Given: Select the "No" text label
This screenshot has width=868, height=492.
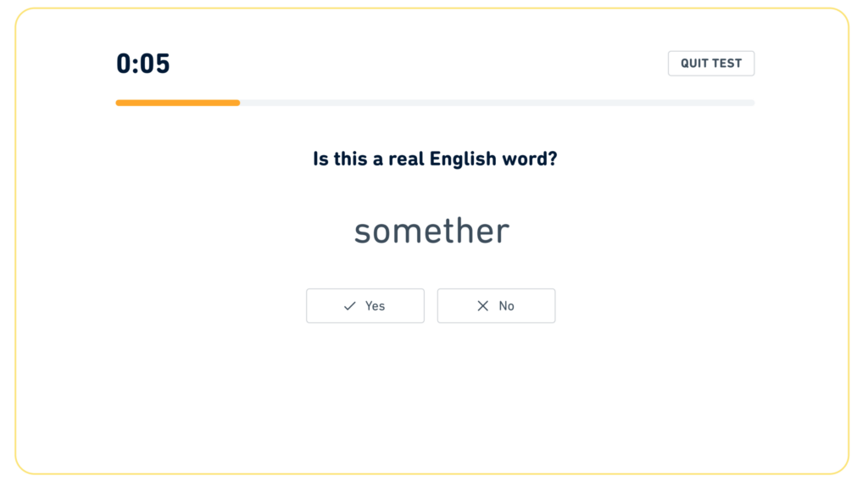Looking at the screenshot, I should [506, 306].
